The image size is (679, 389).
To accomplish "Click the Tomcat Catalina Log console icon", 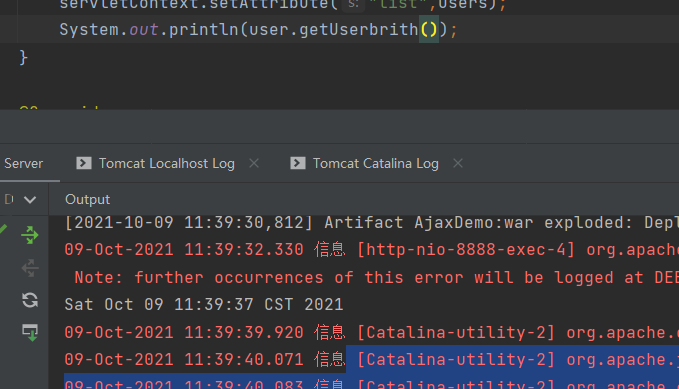I will click(297, 163).
